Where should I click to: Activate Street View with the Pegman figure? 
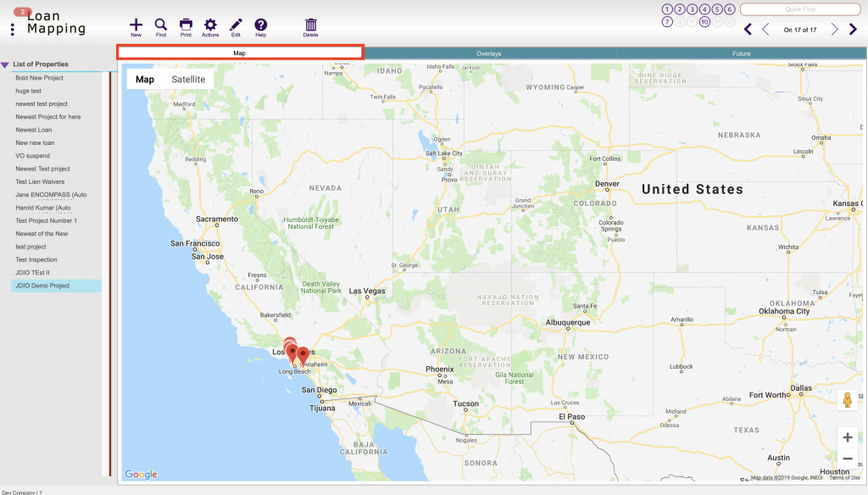847,398
